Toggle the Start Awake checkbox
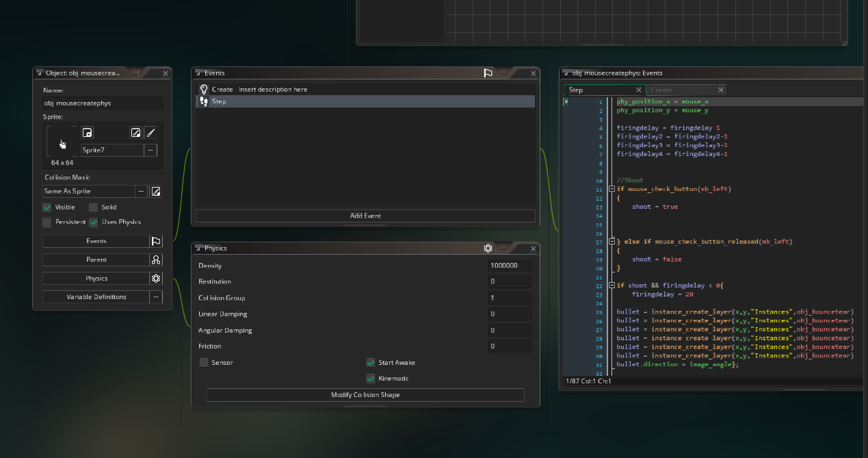 point(371,362)
